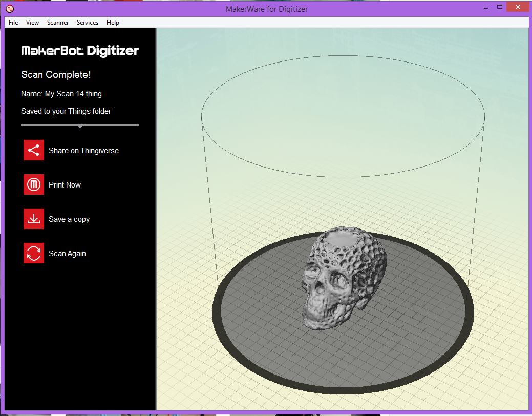
Task: Click the 'Saved to your Things folder' text
Action: coord(66,111)
